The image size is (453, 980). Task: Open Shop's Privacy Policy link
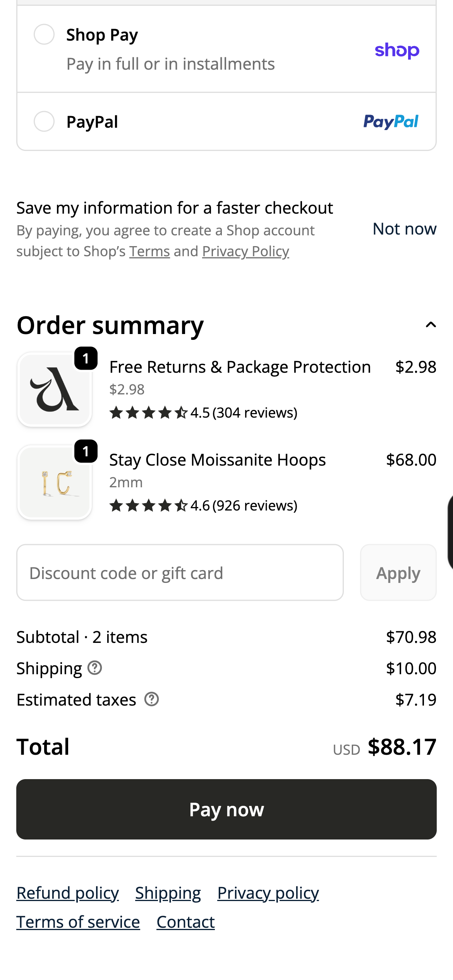[x=245, y=252]
